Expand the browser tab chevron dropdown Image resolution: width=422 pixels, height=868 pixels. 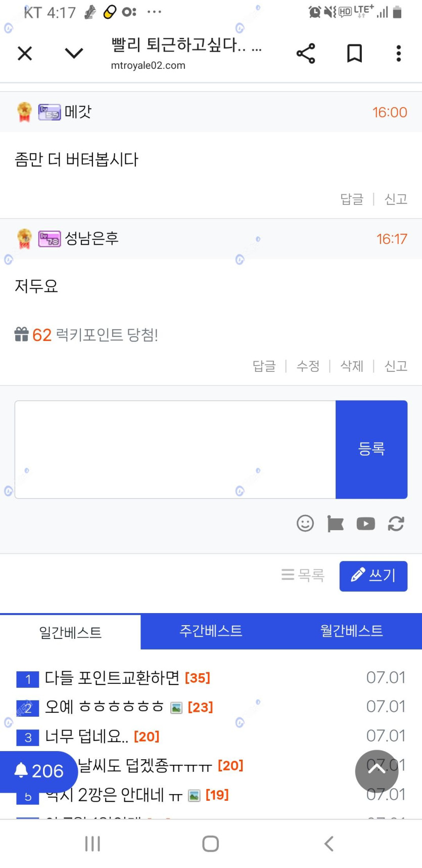(74, 53)
